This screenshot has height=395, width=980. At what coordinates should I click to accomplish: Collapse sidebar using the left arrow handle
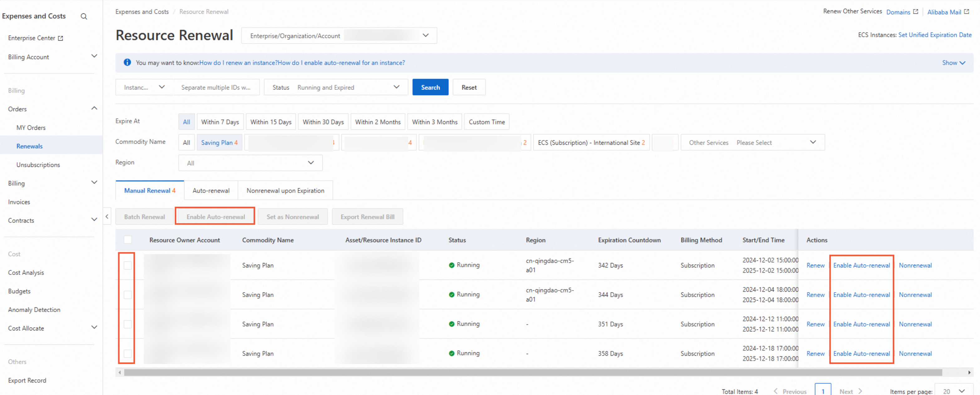pyautogui.click(x=107, y=216)
